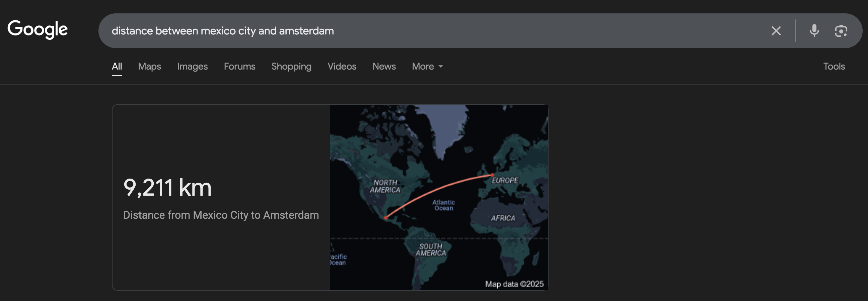Viewport: 868px width, 301px height.
Task: Expand the More dropdown menu
Action: tap(427, 66)
